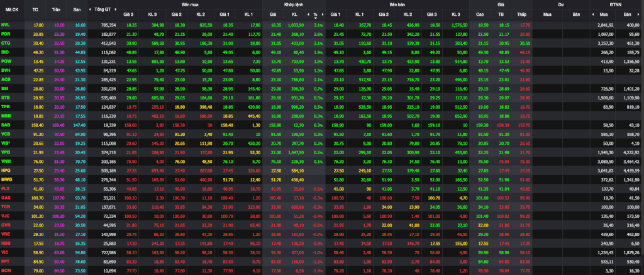The image size is (644, 275).
Task: Open the VIC stock symbol
Action: (5, 252)
